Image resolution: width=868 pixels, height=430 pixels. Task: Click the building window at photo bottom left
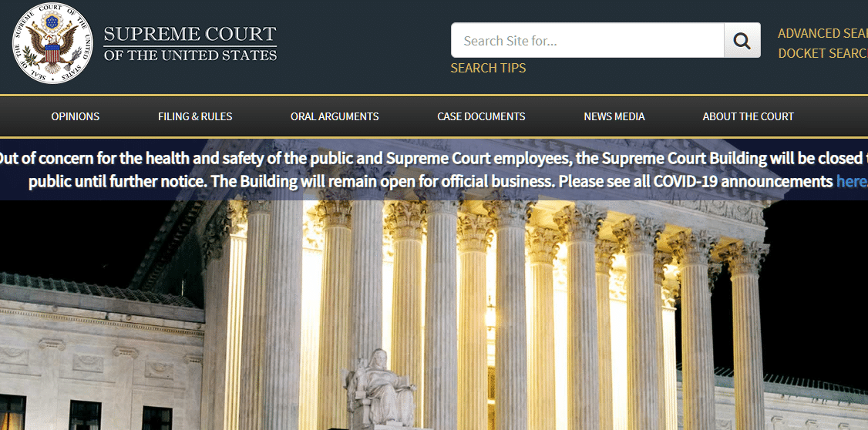click(12, 412)
